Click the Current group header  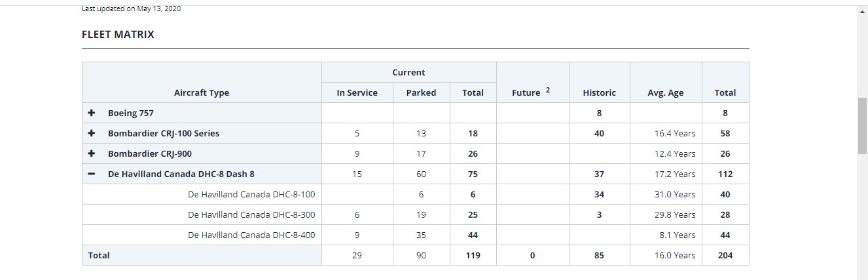tap(408, 72)
